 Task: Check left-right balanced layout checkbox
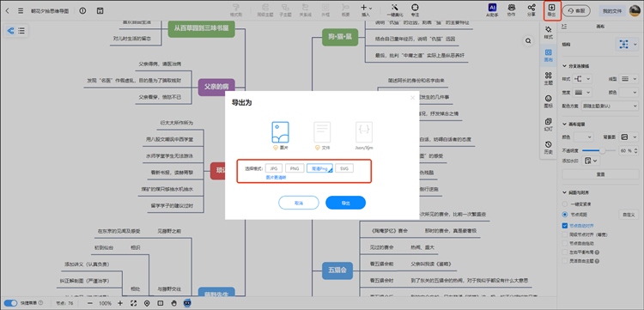coord(565,252)
